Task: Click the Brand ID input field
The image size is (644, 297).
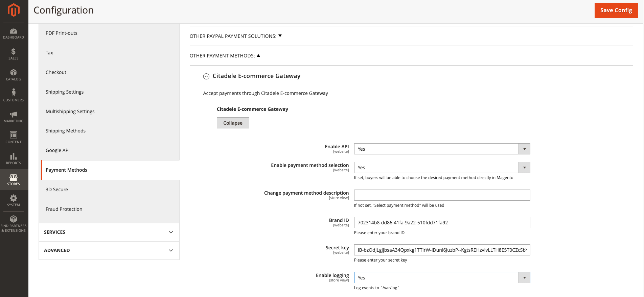Action: click(x=442, y=223)
